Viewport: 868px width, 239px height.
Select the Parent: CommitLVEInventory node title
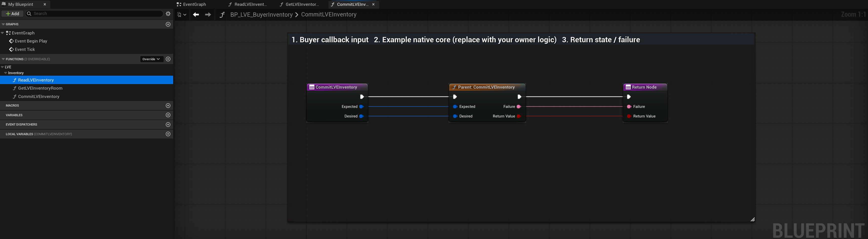[487, 87]
